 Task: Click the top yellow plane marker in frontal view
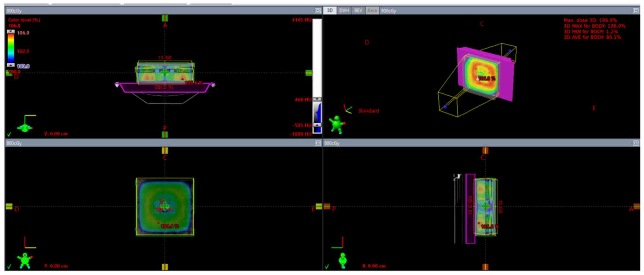164,150
